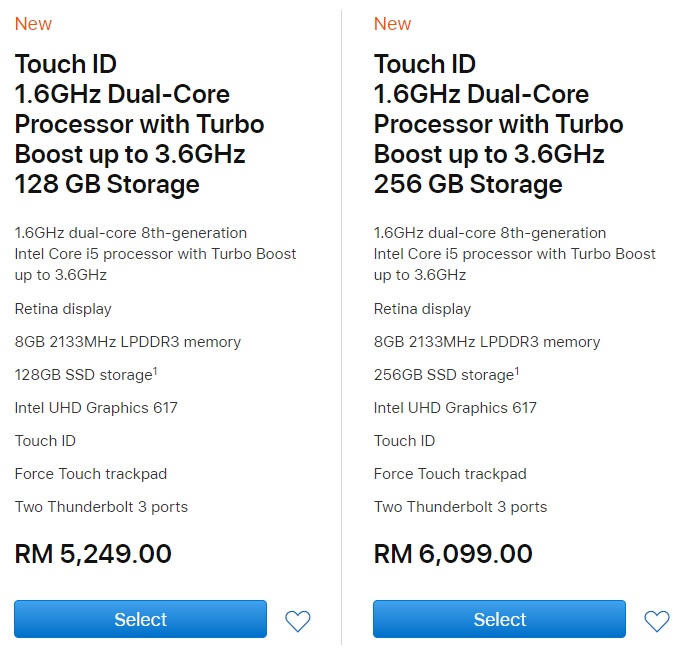Click Retina display in the 128 GB model specs

point(63,309)
